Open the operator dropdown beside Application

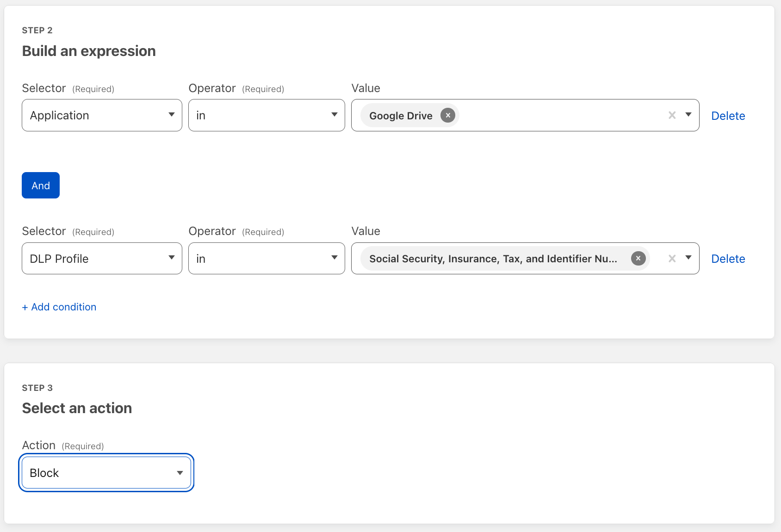click(267, 115)
